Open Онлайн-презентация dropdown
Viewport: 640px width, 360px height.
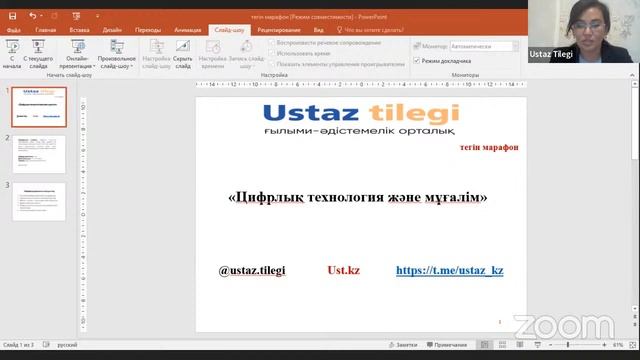[x=77, y=54]
